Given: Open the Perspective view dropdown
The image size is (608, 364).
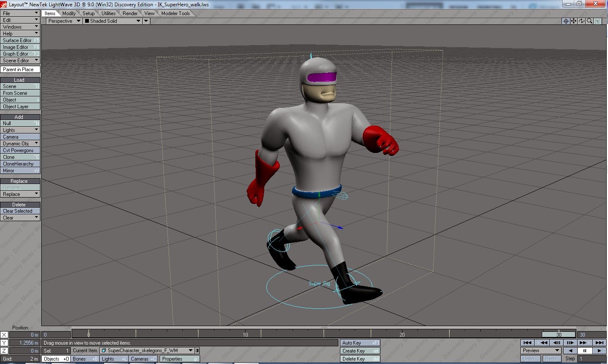Looking at the screenshot, I should click(x=63, y=21).
